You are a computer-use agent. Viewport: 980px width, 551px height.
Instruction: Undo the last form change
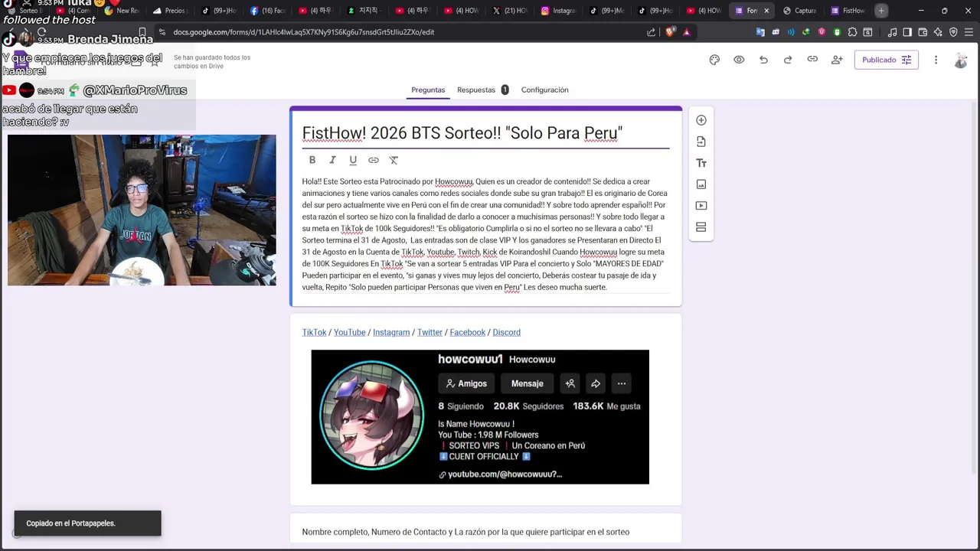coord(763,60)
